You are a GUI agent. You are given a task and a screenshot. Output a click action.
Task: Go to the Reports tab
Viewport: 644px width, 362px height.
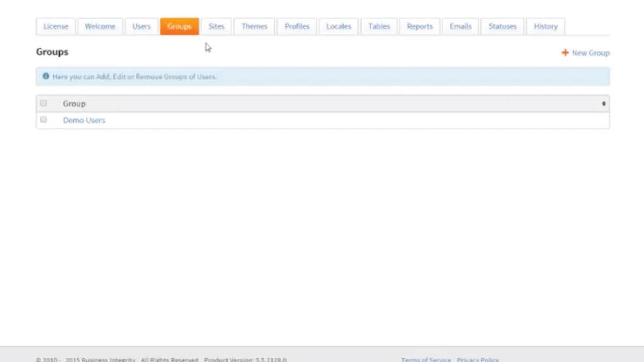click(x=419, y=26)
